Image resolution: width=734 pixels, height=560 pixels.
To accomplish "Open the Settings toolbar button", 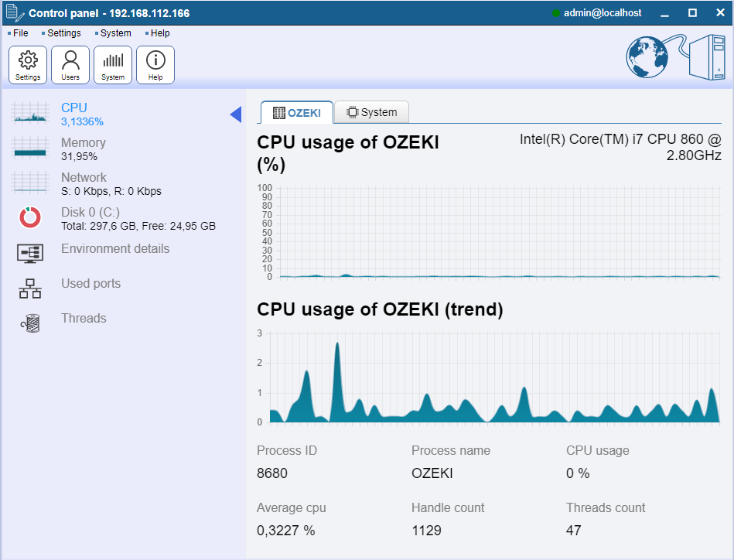I will [28, 65].
